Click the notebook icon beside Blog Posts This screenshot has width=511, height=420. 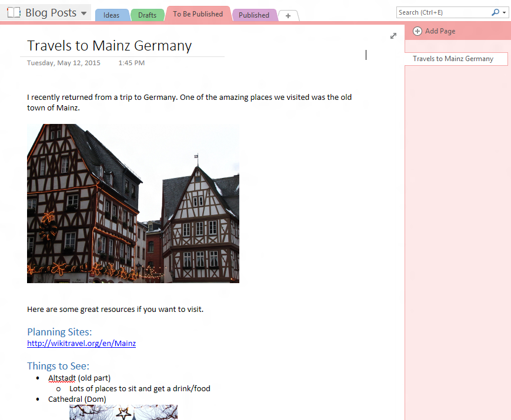click(14, 12)
